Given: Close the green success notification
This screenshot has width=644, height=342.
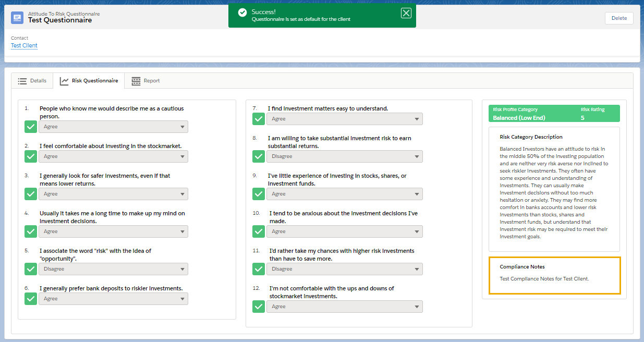Looking at the screenshot, I should click(x=406, y=14).
